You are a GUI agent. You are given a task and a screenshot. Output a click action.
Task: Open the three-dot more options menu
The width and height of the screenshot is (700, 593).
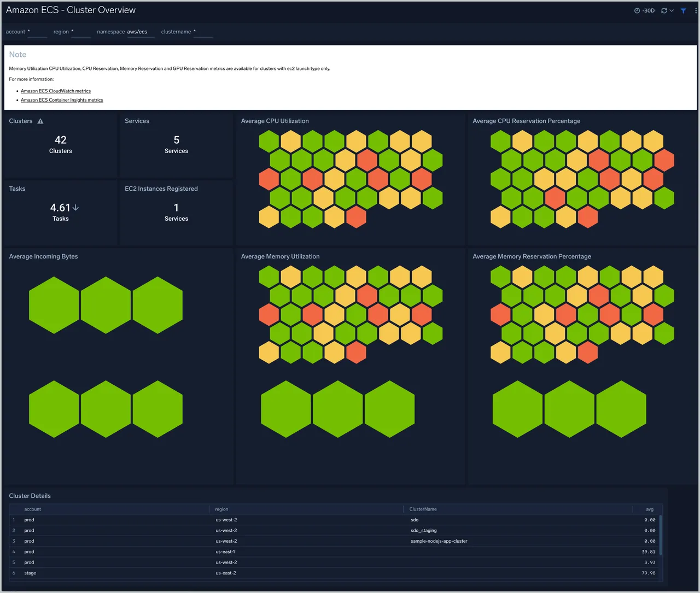tap(696, 10)
